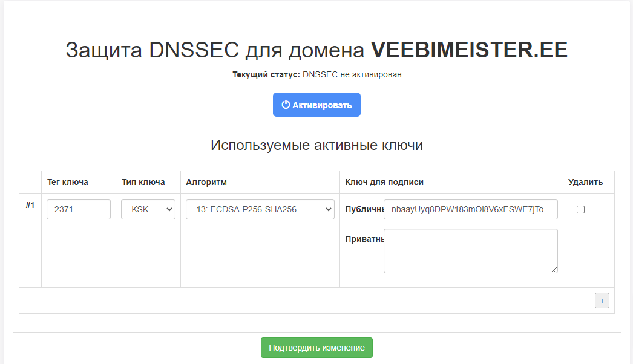Click the Используемые активные ключи heading
Image resolution: width=633 pixels, height=364 pixels.
click(x=316, y=145)
